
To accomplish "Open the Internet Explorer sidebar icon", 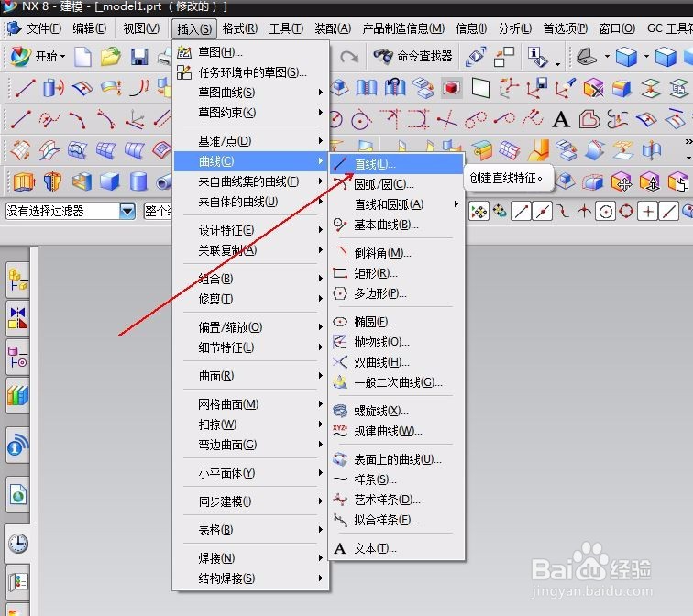I will pyautogui.click(x=18, y=495).
